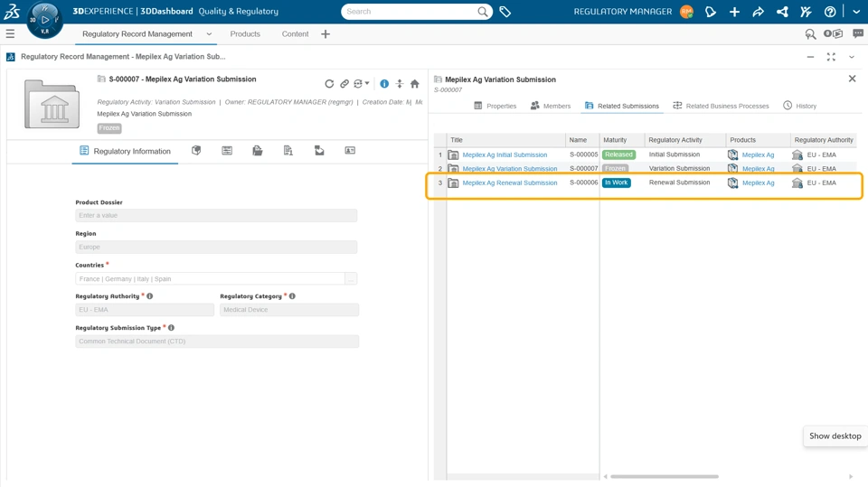Go to home with the house icon

click(415, 84)
